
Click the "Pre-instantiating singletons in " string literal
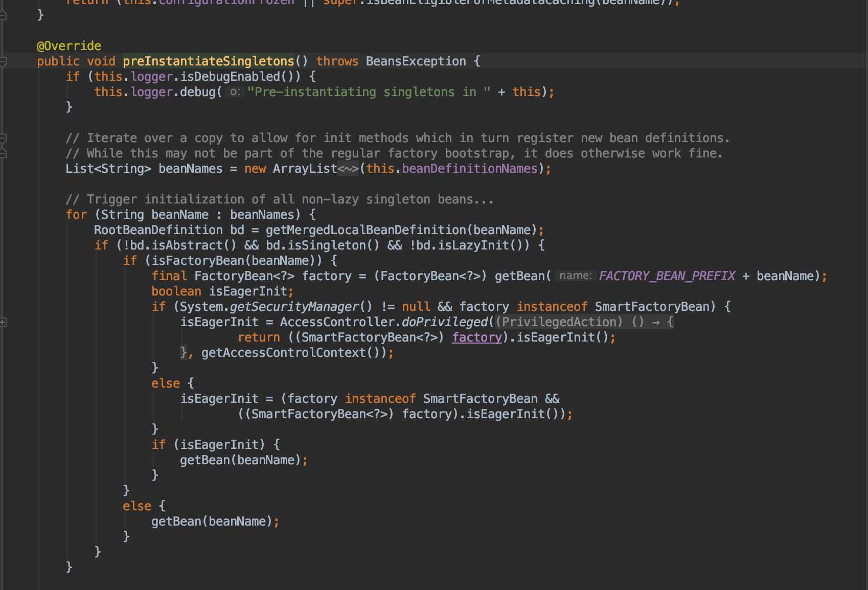(369, 92)
